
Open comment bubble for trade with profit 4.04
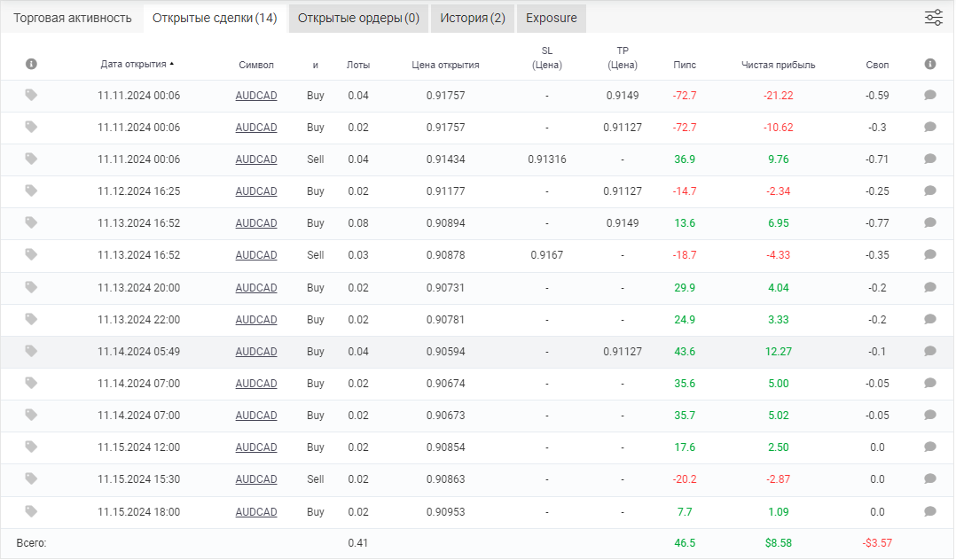(x=929, y=287)
